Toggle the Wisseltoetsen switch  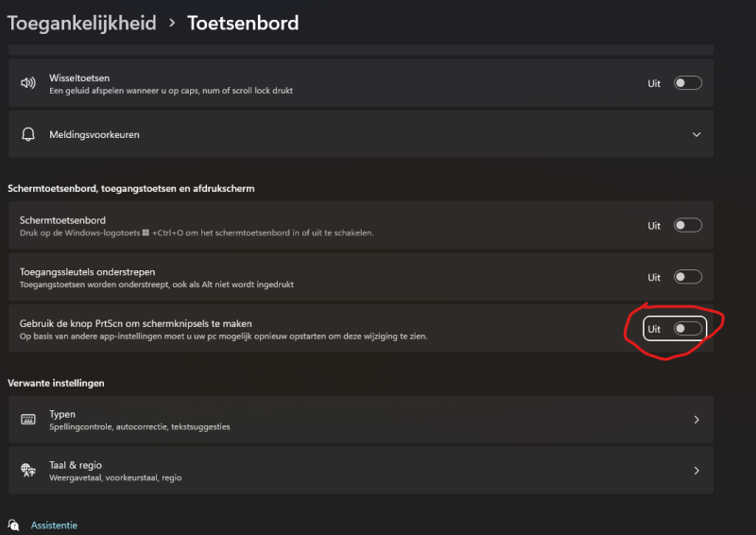pyautogui.click(x=687, y=83)
